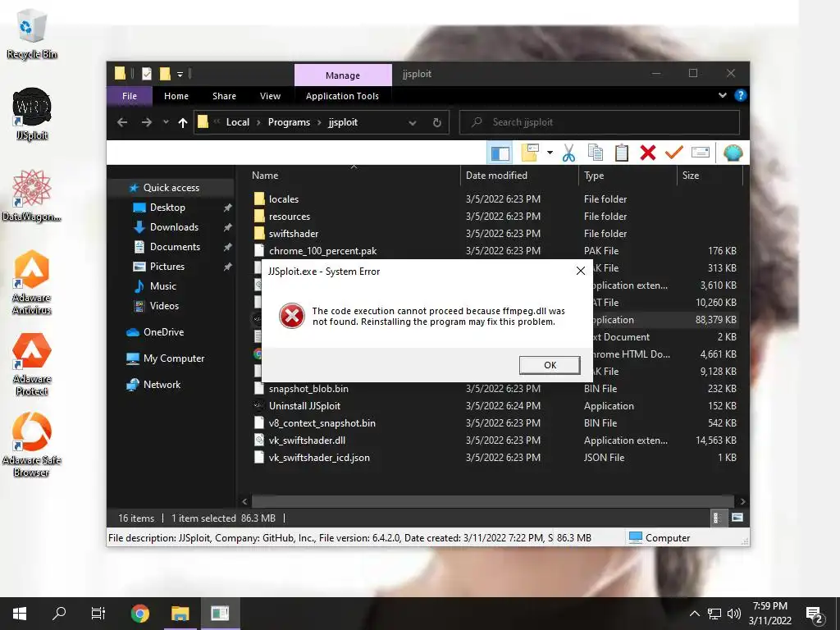Go back with the left arrow
This screenshot has height=630, width=840.
[122, 122]
